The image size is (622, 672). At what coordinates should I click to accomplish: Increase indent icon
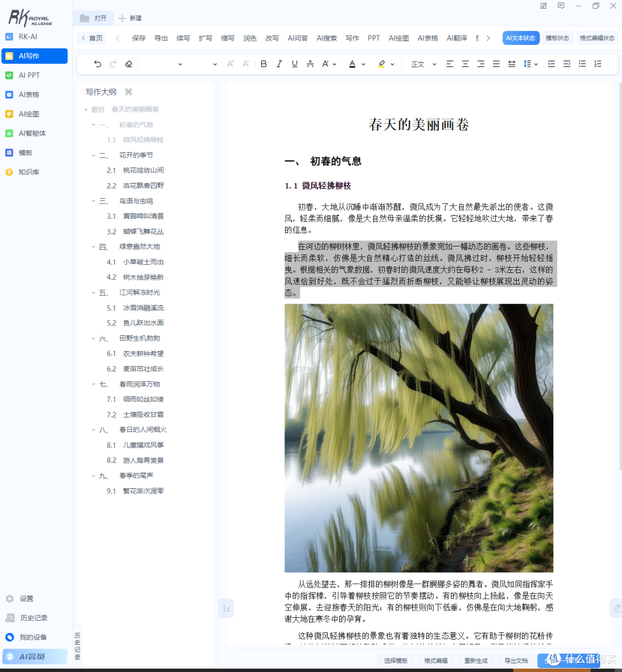567,64
